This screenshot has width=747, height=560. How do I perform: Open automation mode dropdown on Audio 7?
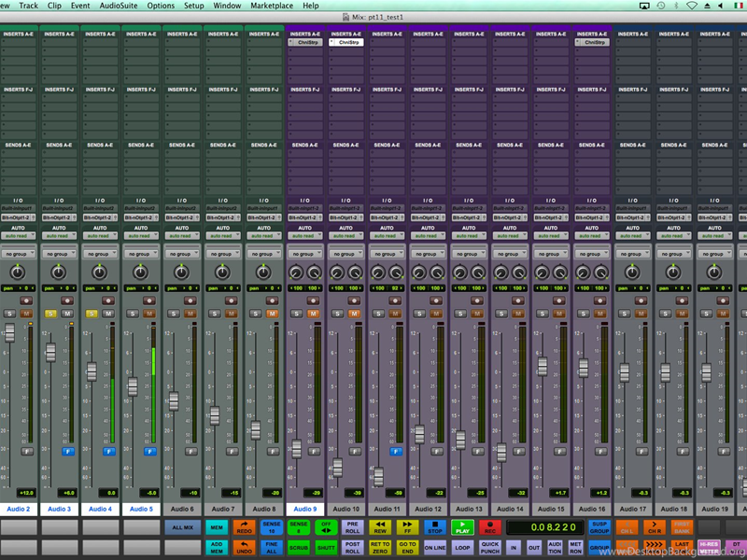(x=222, y=235)
